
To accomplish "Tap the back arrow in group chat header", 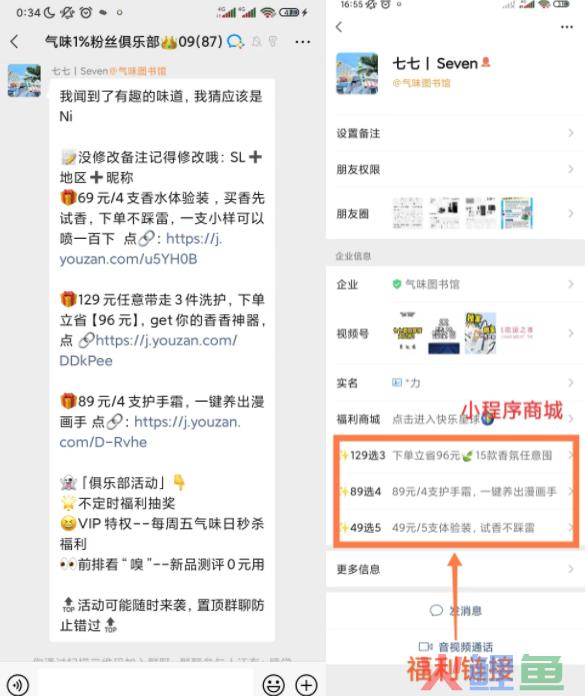I will tap(15, 42).
